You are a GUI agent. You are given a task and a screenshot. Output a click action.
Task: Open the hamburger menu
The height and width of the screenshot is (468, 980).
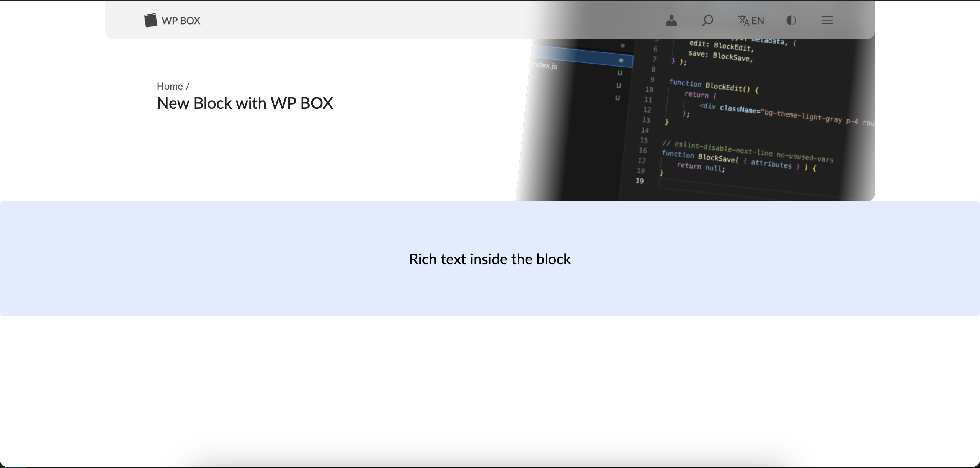click(x=827, y=20)
